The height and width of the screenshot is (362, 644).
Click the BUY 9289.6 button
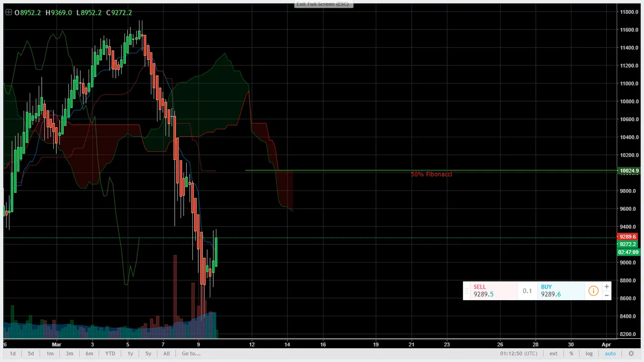click(561, 291)
